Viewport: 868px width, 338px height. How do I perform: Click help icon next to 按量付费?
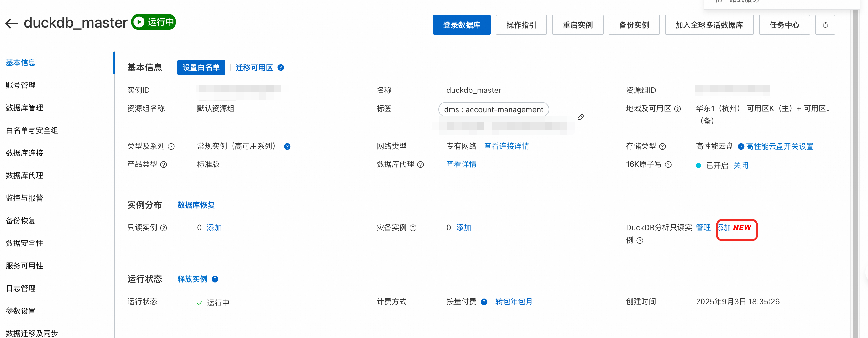tap(484, 302)
